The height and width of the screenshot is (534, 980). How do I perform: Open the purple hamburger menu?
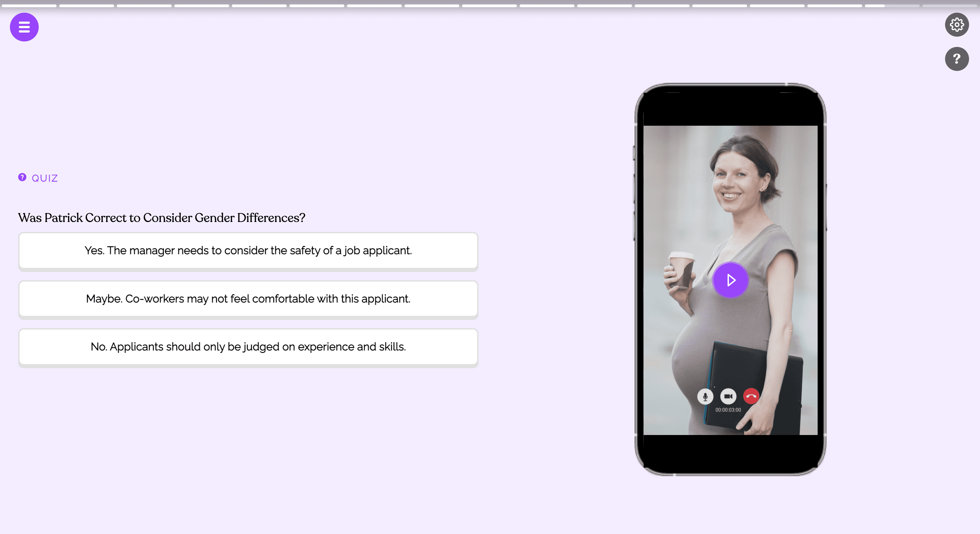[24, 27]
